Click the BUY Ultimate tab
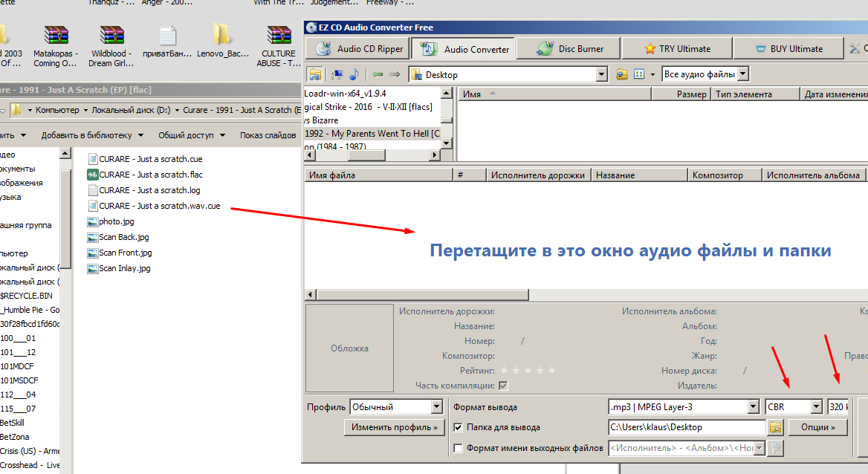Viewport: 868px width, 474px height. (x=788, y=49)
